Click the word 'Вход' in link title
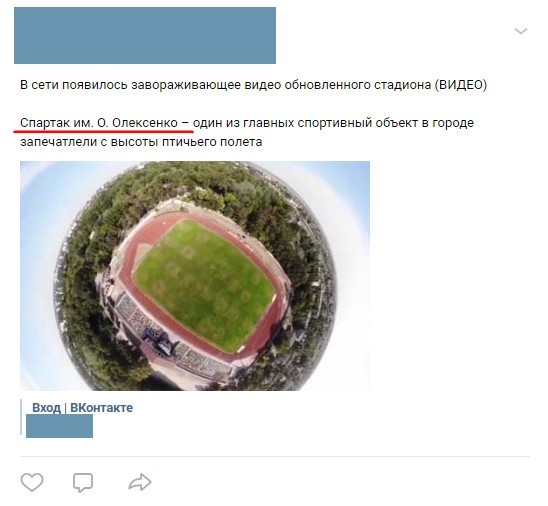The width and height of the screenshot is (548, 506). 46,407
